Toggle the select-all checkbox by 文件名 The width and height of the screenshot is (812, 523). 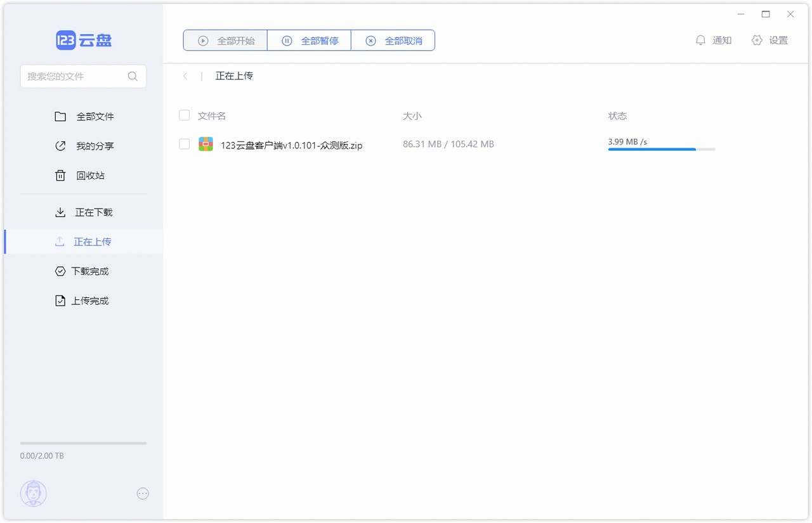pos(185,115)
